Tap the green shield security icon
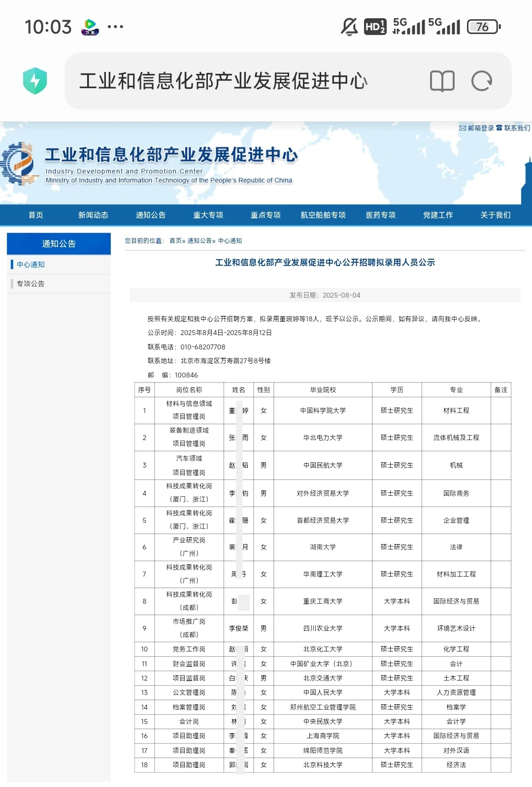Image resolution: width=532 pixels, height=787 pixels. point(35,81)
